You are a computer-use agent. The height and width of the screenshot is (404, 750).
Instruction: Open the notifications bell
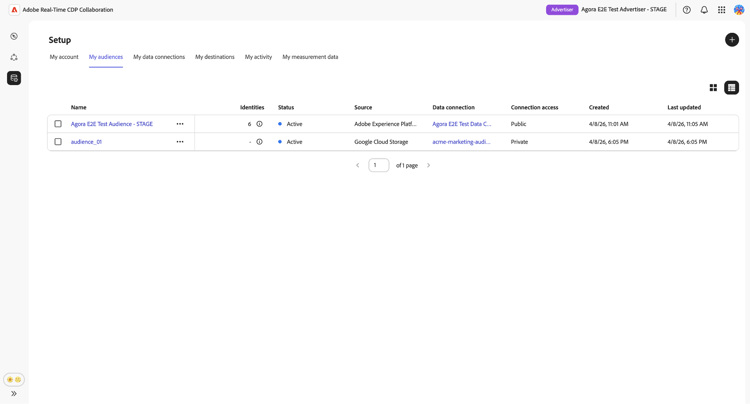tap(704, 10)
